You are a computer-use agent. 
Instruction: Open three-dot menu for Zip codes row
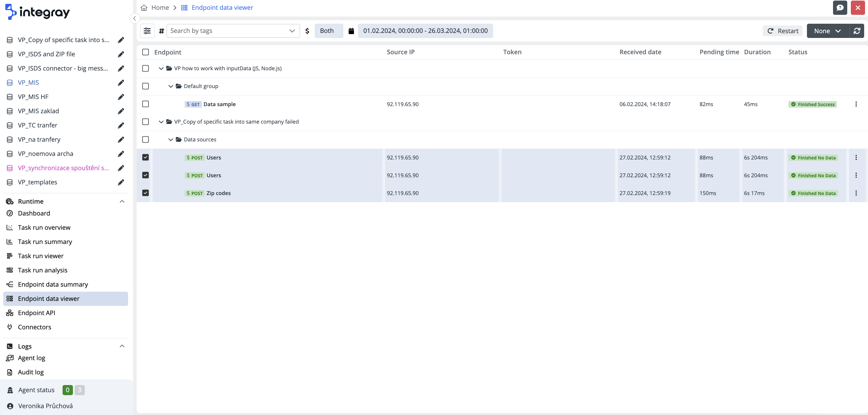coord(856,193)
